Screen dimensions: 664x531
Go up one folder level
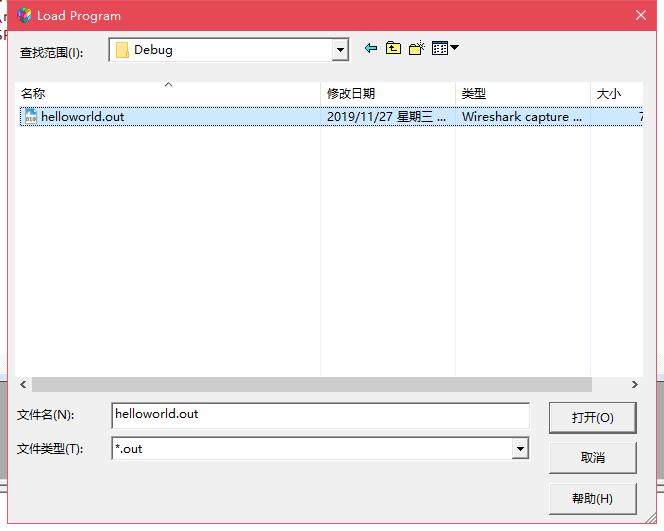[x=394, y=48]
